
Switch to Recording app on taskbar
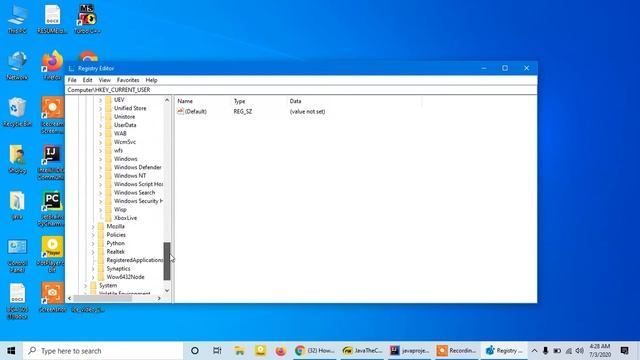457,351
